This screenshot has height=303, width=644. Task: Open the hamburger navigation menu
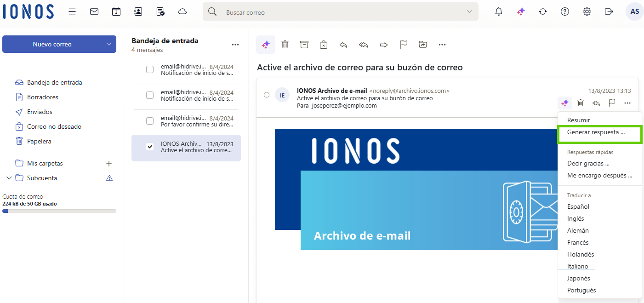tap(72, 11)
